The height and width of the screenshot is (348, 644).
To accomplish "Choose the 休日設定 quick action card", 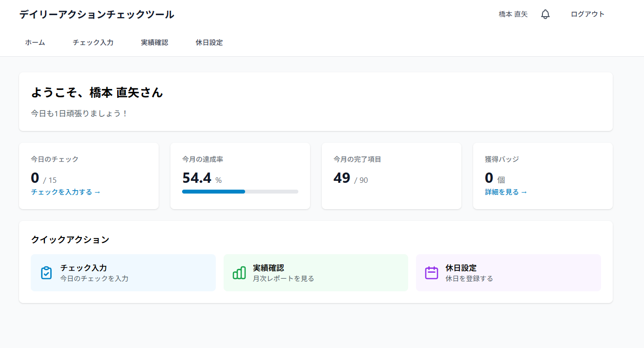I will point(508,273).
